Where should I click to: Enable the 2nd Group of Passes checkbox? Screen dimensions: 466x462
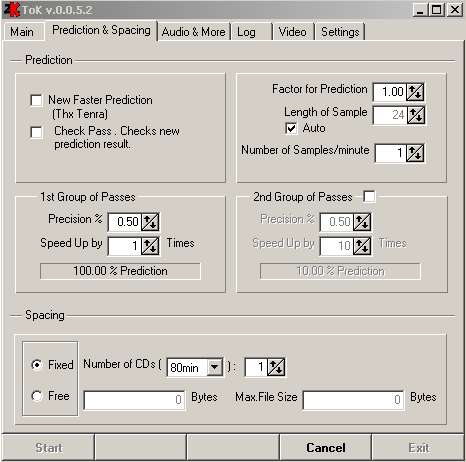pos(369,196)
